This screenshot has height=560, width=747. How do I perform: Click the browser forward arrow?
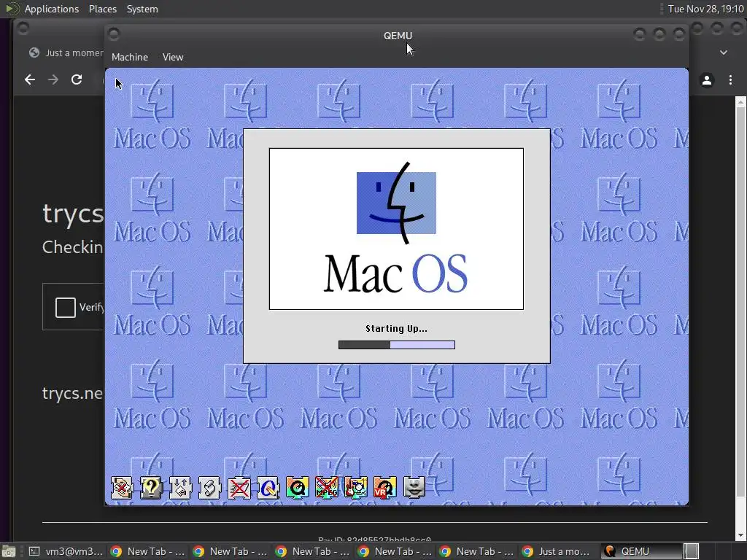[x=53, y=79]
